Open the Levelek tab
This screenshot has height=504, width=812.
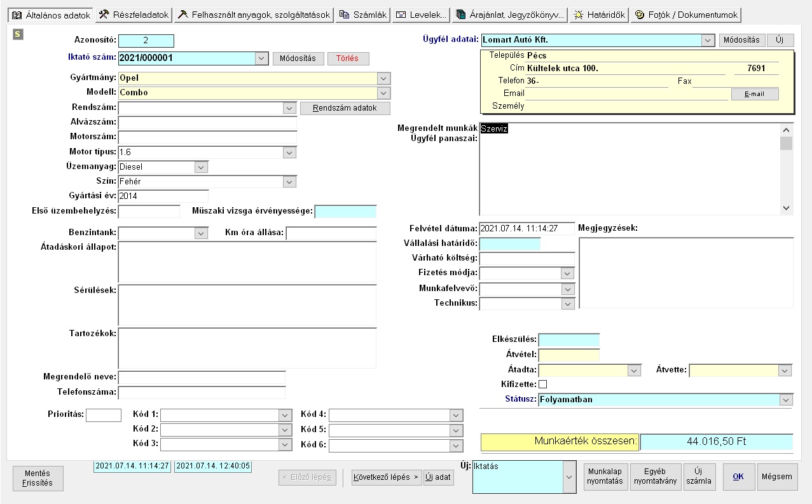pos(421,15)
